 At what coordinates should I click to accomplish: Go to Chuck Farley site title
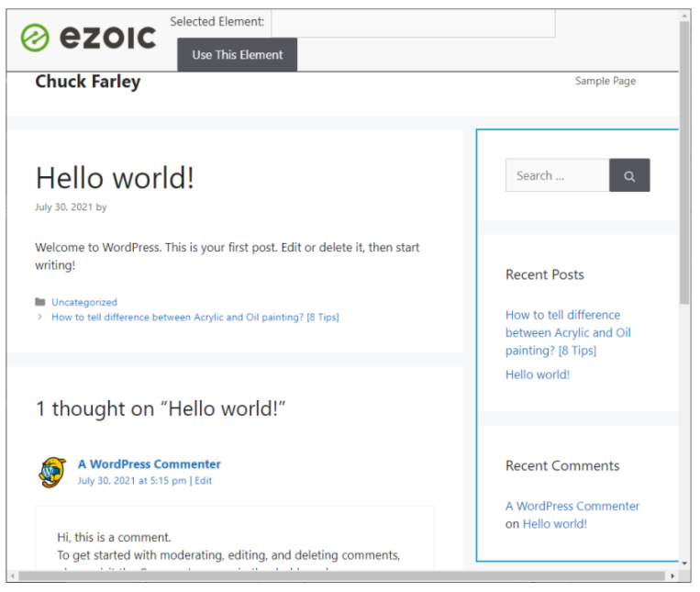[88, 82]
